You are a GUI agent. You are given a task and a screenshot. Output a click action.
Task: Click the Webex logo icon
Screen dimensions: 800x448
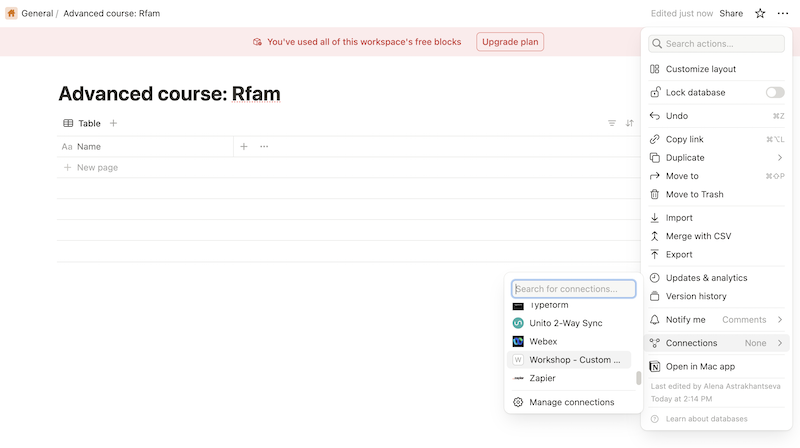[x=518, y=341]
